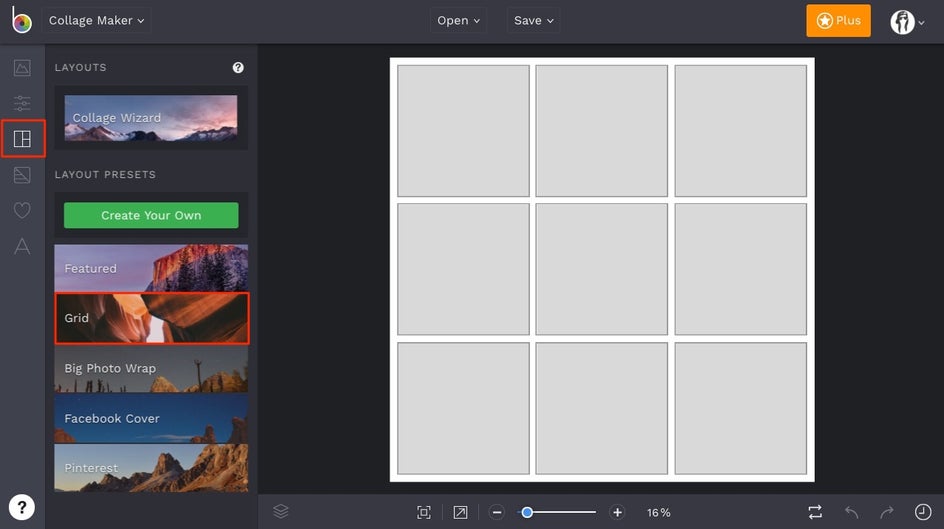
Task: Expand the Collage Maker dropdown
Action: [96, 20]
